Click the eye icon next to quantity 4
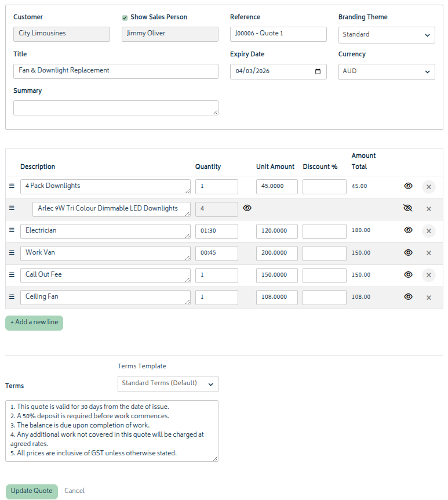This screenshot has height=500, width=448. 247,208
